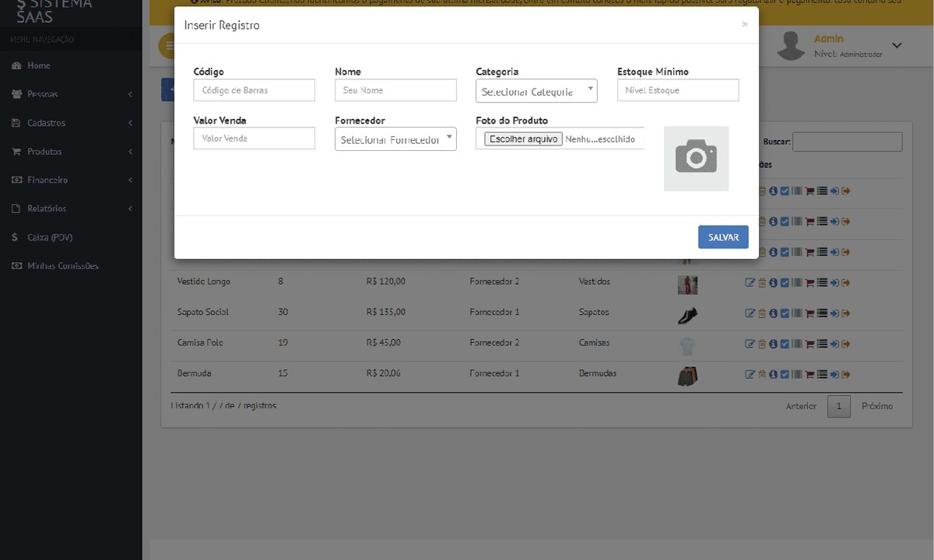Toggle the blue check icon for Bermuda
Image resolution: width=934 pixels, height=560 pixels.
pyautogui.click(x=785, y=374)
